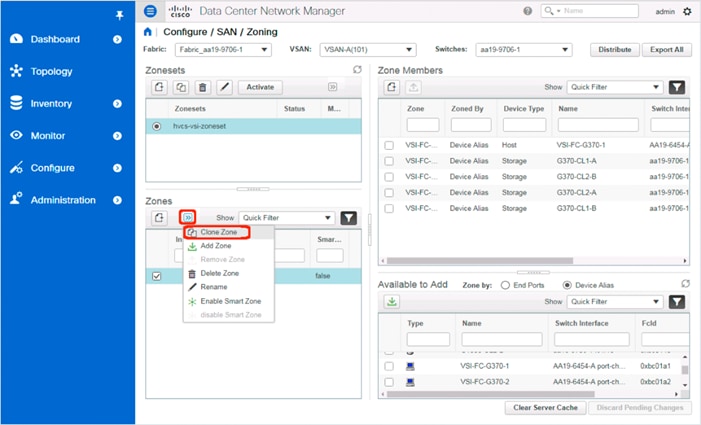Viewport: 701px width, 425px height.
Task: Apply filter icon in Zones panel
Action: tap(348, 218)
